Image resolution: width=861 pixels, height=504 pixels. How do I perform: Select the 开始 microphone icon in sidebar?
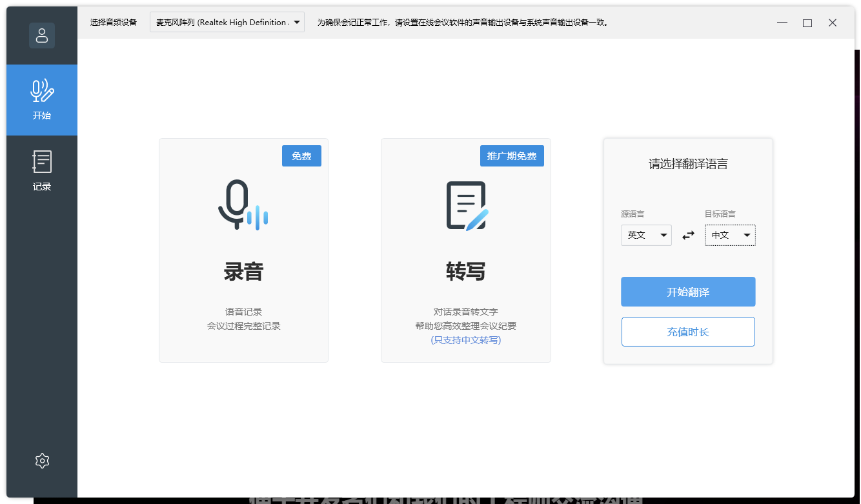click(42, 92)
